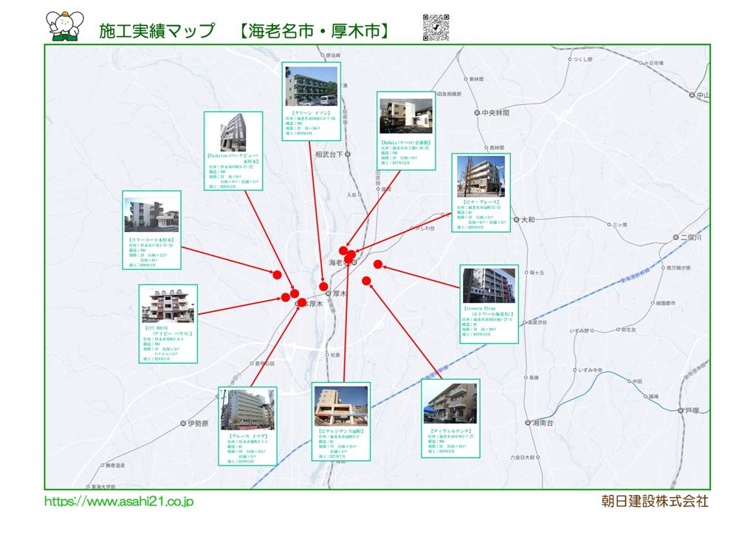Open the グリーン メゾン building photo
This screenshot has width=756, height=535.
point(312,86)
